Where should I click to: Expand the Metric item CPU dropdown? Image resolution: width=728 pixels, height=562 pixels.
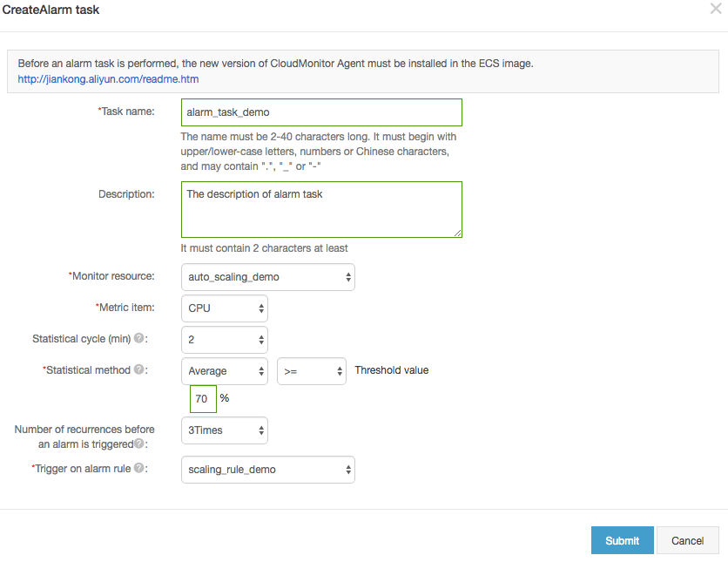pyautogui.click(x=225, y=308)
